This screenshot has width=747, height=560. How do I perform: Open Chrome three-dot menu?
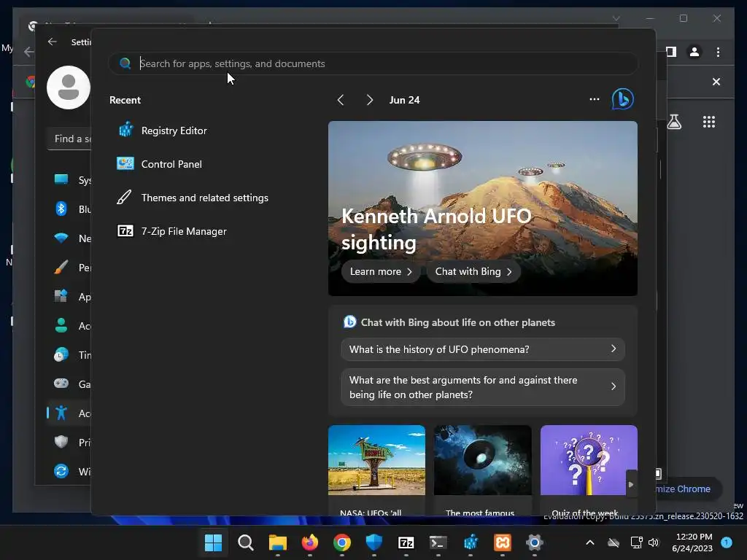click(718, 52)
